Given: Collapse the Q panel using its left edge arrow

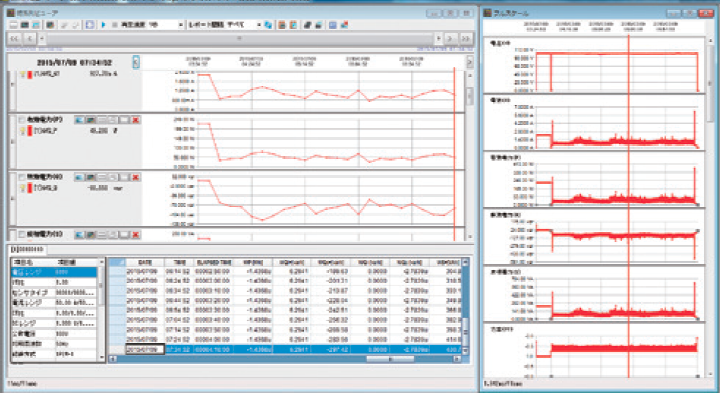Looking at the screenshot, I should point(12,199).
